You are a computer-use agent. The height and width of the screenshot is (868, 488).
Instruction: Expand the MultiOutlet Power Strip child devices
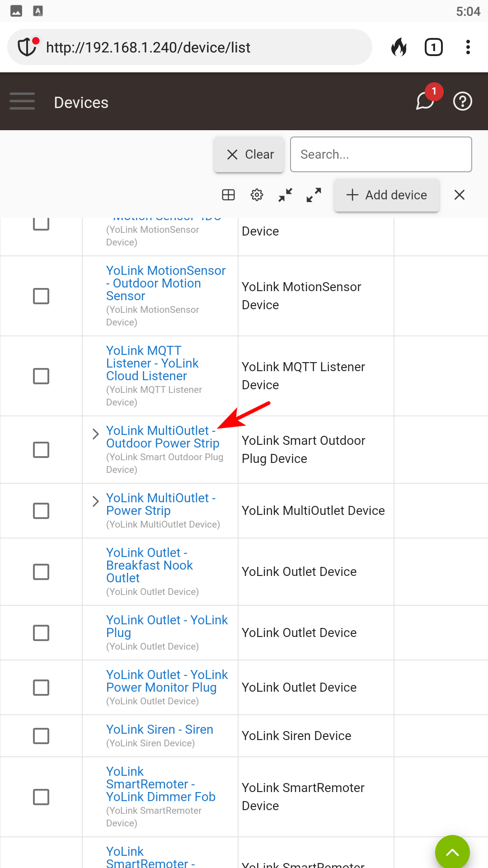pyautogui.click(x=95, y=501)
